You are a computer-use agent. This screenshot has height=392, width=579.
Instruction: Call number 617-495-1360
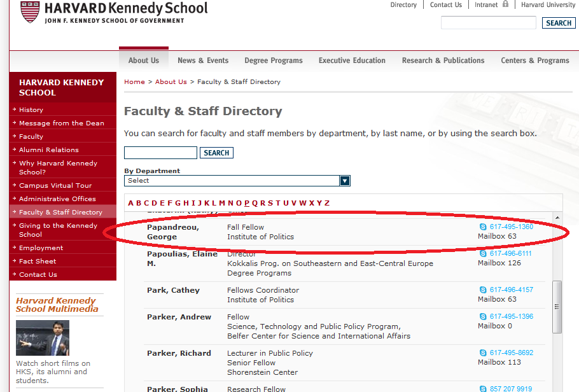512,227
